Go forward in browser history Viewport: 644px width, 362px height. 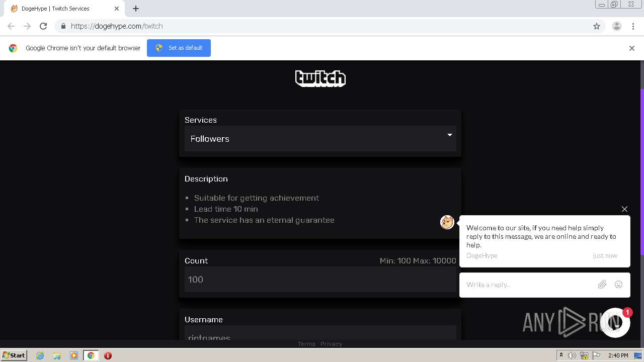click(x=27, y=26)
